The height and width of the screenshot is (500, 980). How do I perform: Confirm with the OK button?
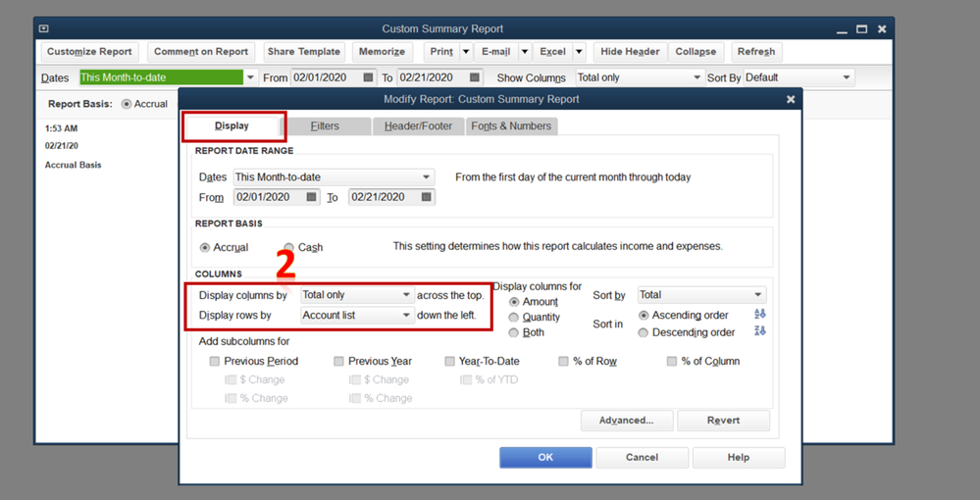point(545,458)
